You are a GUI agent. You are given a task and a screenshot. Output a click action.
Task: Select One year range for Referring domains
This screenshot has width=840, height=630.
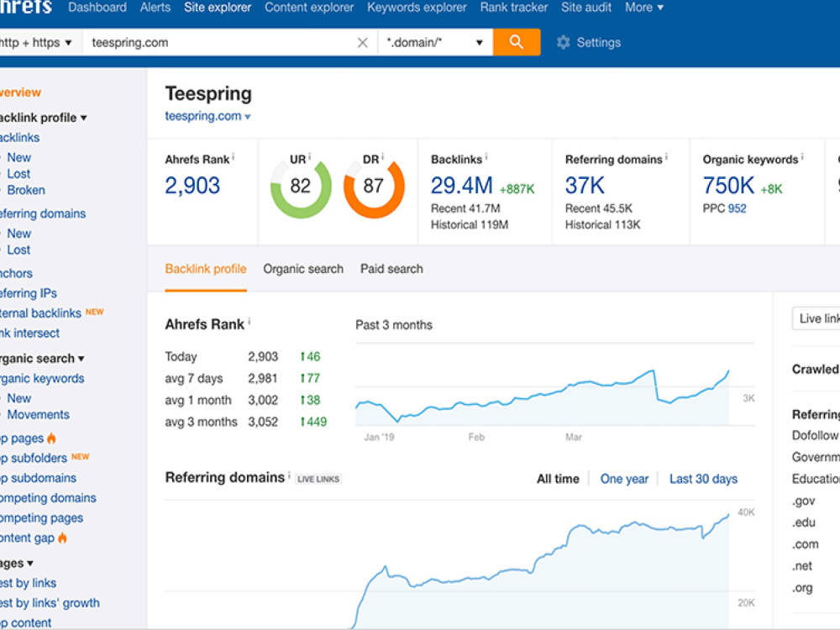(x=624, y=479)
